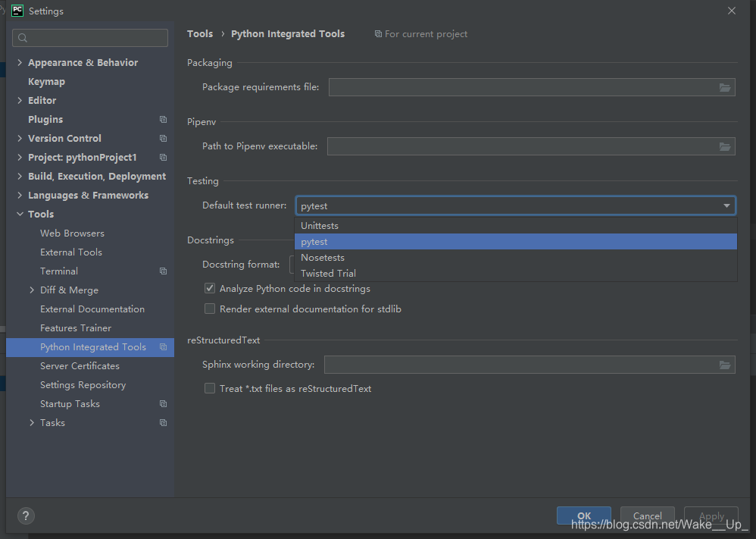Enable Treat *.txt files as reStructuredText
The image size is (756, 539).
[x=210, y=388]
